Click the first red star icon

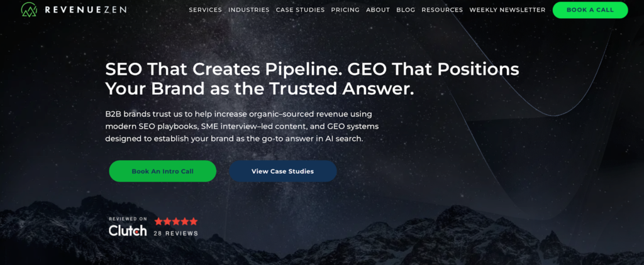[158, 222]
